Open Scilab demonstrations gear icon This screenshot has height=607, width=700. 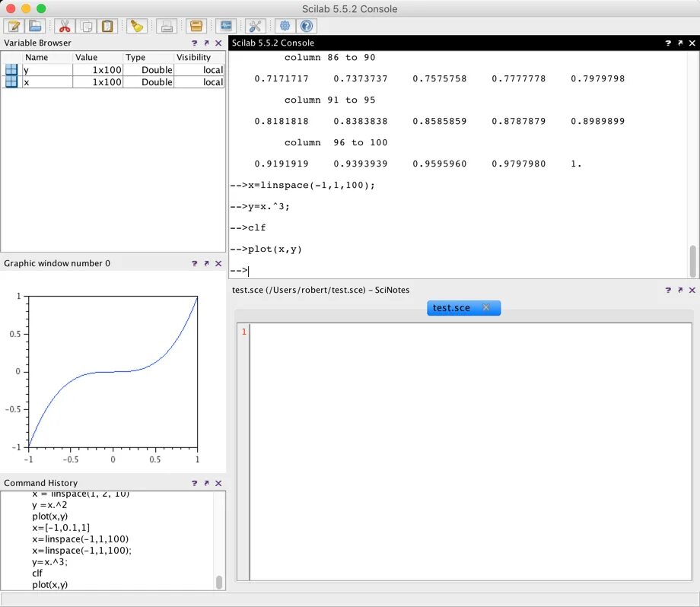tap(285, 26)
